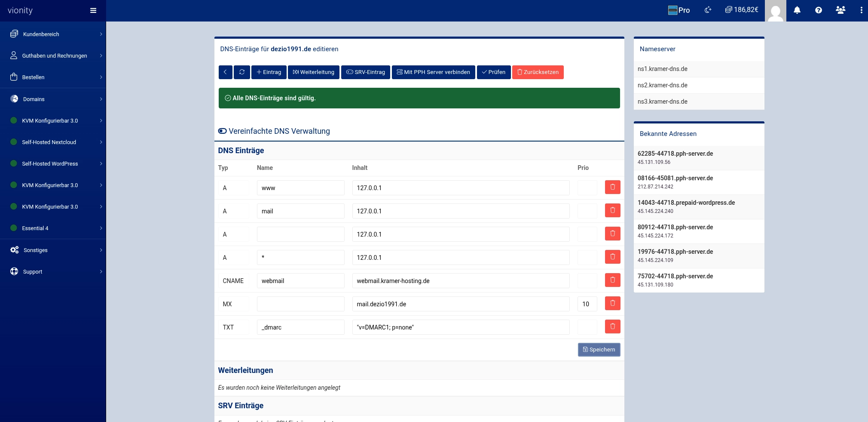868x422 pixels.
Task: Click the hamburger menu icon beside vionity
Action: pos(93,11)
